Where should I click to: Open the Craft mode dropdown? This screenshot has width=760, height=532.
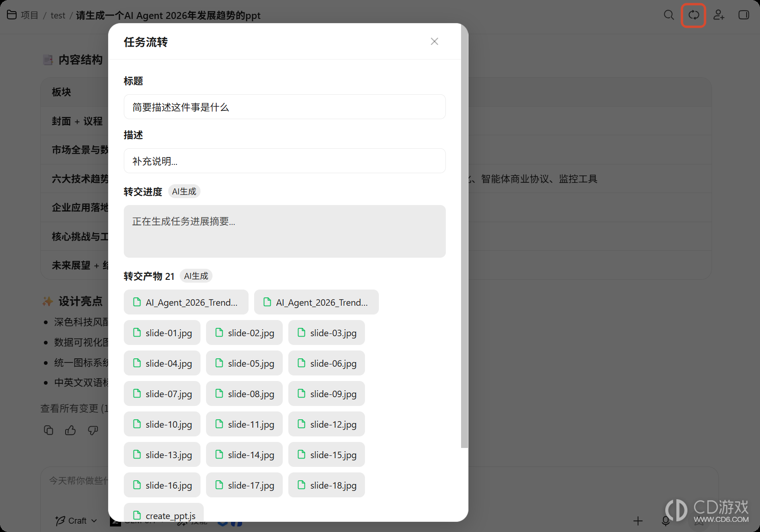tap(76, 521)
